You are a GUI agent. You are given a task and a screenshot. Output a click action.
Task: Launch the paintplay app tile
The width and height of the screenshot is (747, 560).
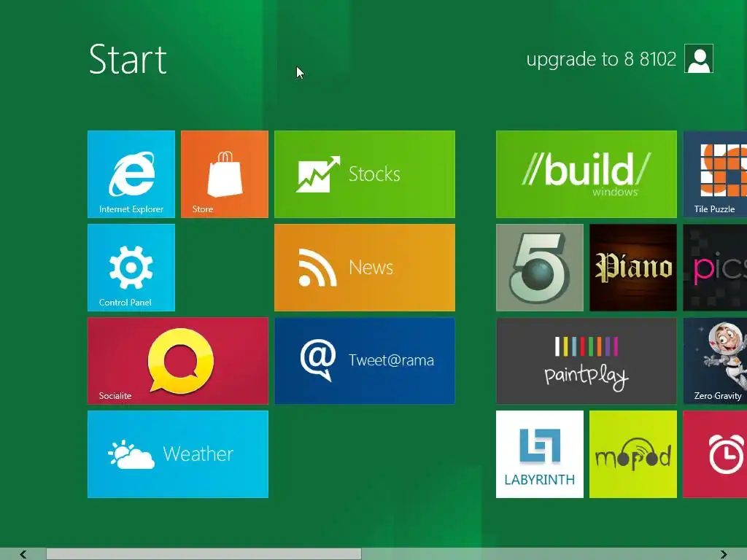[587, 361]
